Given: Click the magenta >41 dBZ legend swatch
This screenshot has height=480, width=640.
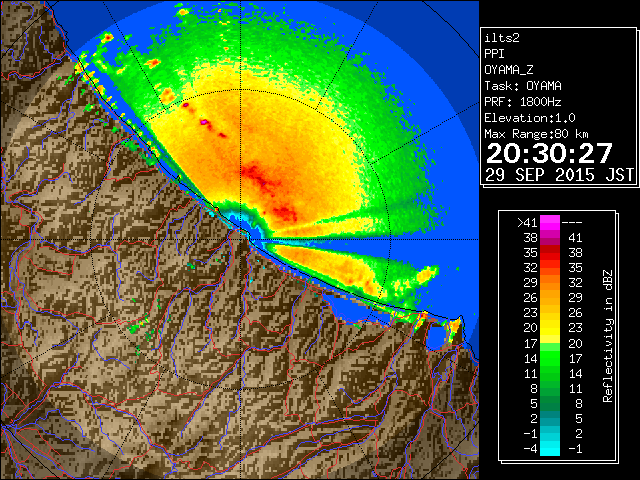Looking at the screenshot, I should 550,222.
